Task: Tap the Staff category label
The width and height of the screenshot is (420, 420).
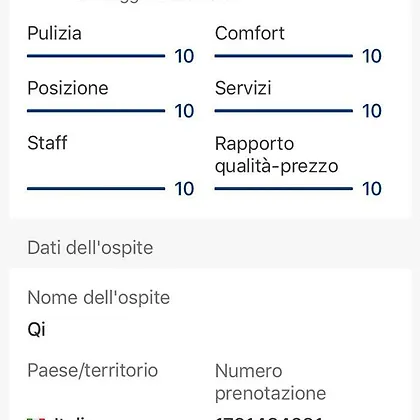Action: point(47,143)
